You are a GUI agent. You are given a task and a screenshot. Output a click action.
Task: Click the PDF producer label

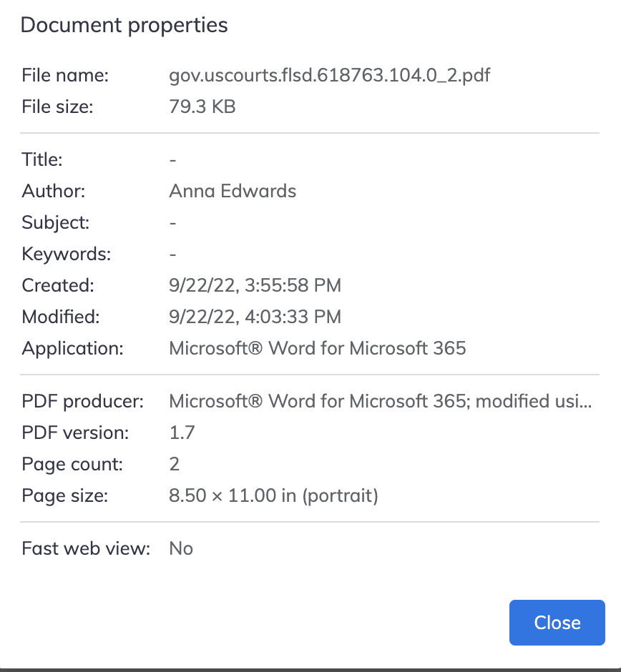coord(83,401)
